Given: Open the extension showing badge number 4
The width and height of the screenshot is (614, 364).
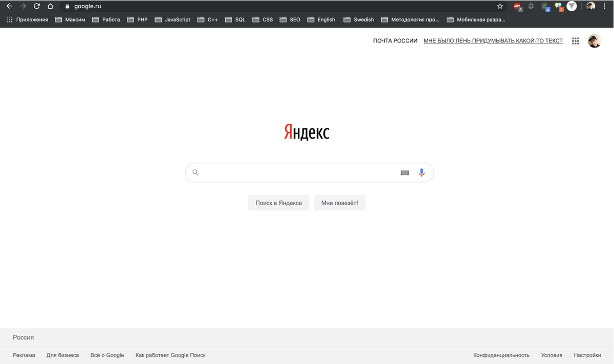Looking at the screenshot, I should (x=544, y=7).
